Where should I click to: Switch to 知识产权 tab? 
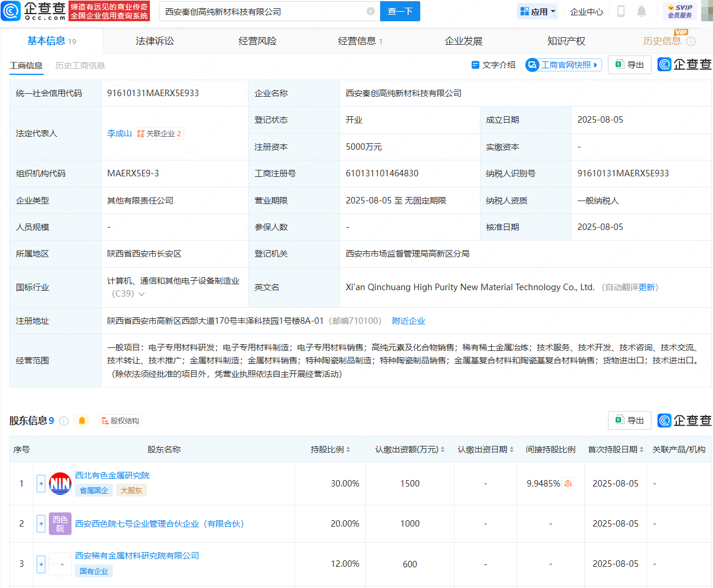(566, 41)
